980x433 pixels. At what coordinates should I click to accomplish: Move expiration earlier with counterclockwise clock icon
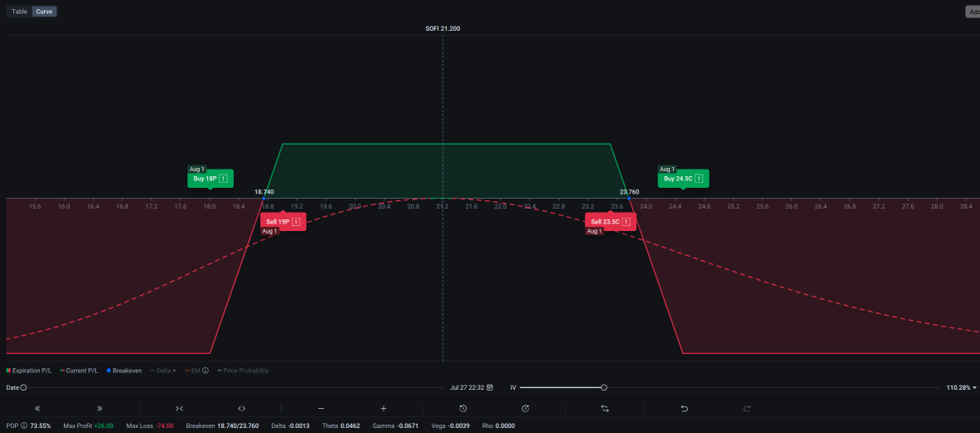(463, 408)
